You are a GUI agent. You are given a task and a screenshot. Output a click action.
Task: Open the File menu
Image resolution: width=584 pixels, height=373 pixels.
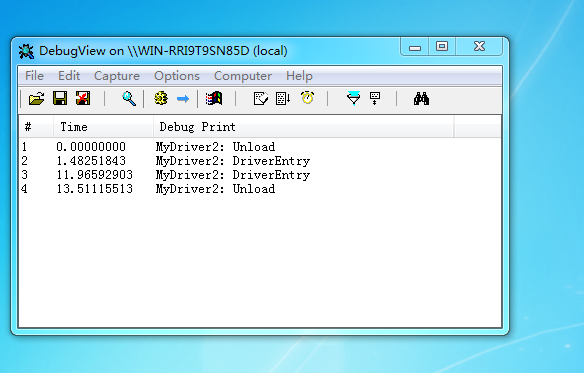[34, 76]
